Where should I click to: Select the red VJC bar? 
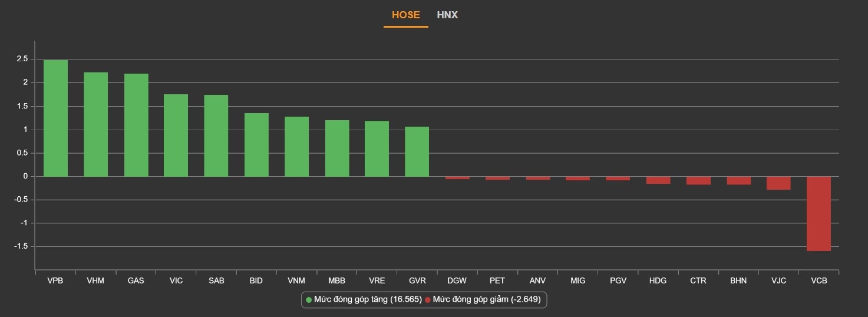[x=778, y=183]
